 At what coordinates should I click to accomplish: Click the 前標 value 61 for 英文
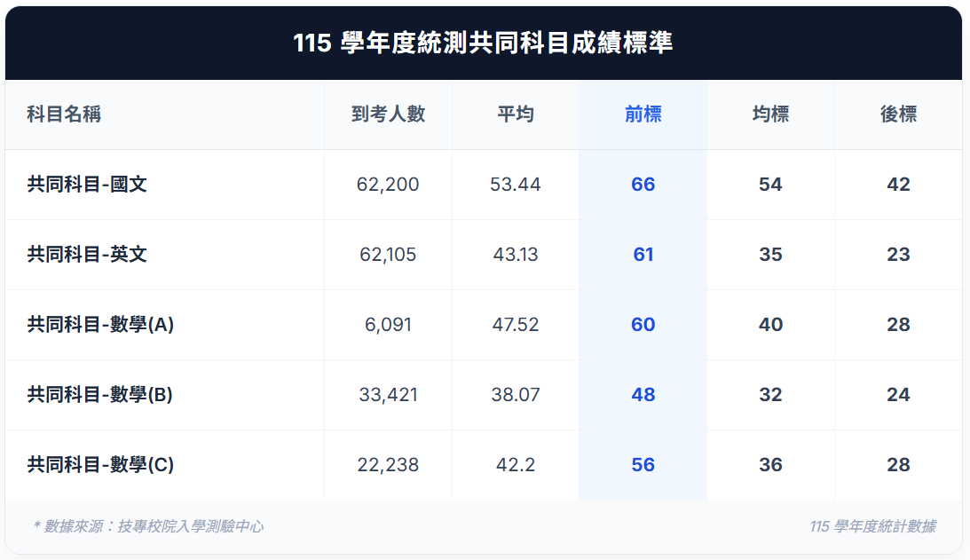coord(643,255)
